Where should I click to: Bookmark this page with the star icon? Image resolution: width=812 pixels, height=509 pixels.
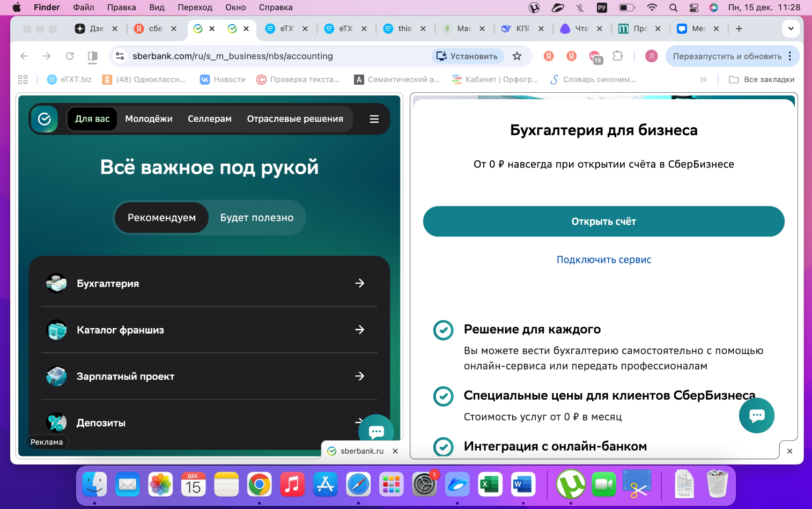[x=516, y=56]
